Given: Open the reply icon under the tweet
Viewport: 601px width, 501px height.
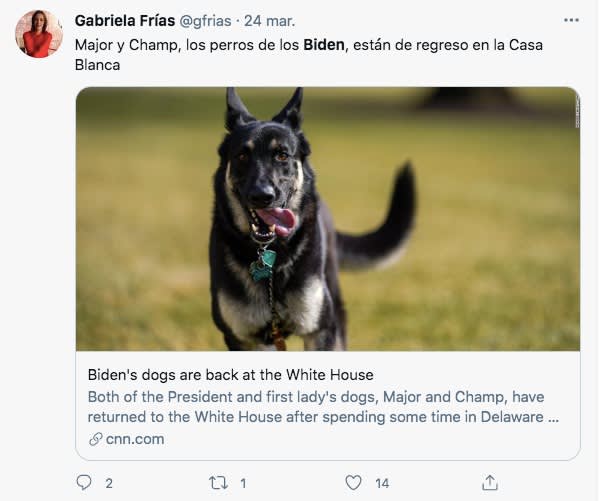Looking at the screenshot, I should 84,483.
